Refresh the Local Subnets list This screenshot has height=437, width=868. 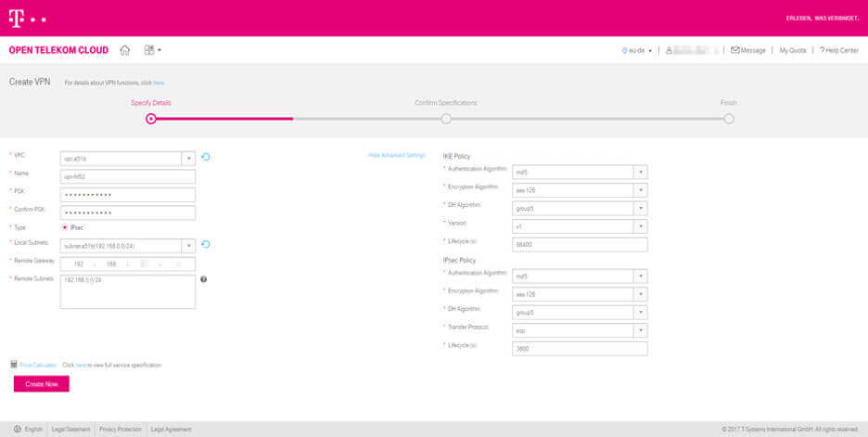206,245
